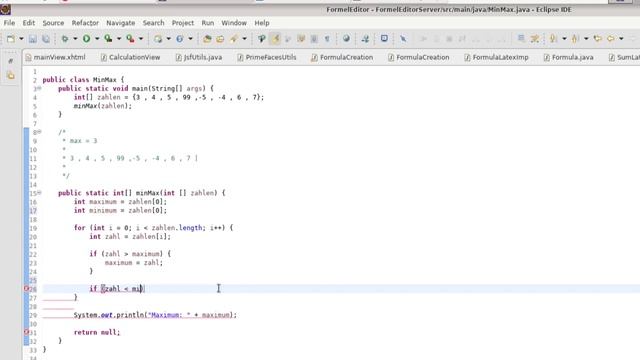Switch to the CalculationView editor tab
Image resolution: width=640 pixels, height=360 pixels.
[131, 58]
